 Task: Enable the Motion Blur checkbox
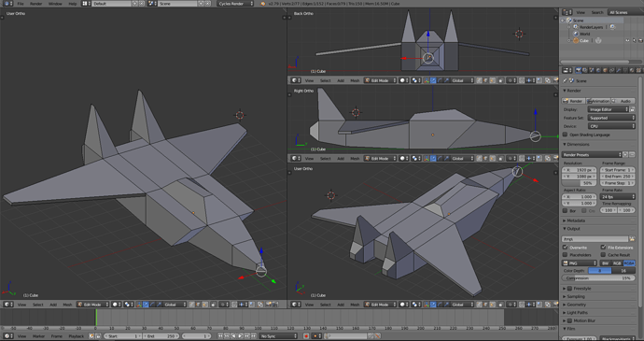[569, 320]
